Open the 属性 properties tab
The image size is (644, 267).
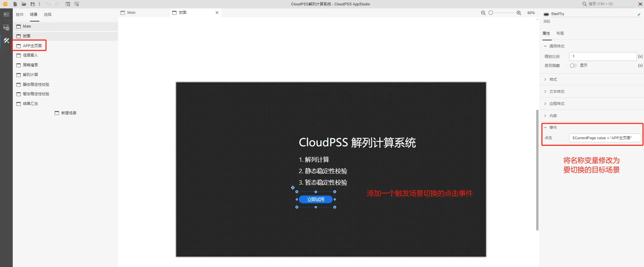(x=546, y=33)
